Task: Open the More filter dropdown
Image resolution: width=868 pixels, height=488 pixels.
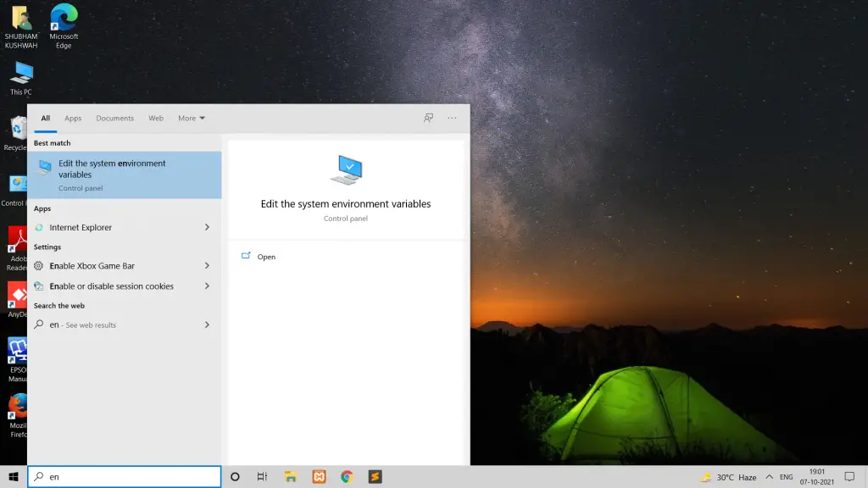Action: 191,118
